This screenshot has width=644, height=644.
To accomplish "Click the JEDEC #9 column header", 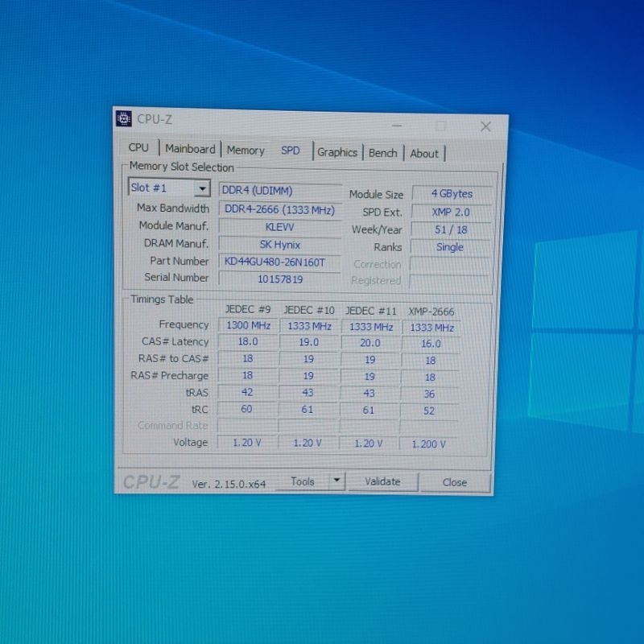I will click(248, 309).
